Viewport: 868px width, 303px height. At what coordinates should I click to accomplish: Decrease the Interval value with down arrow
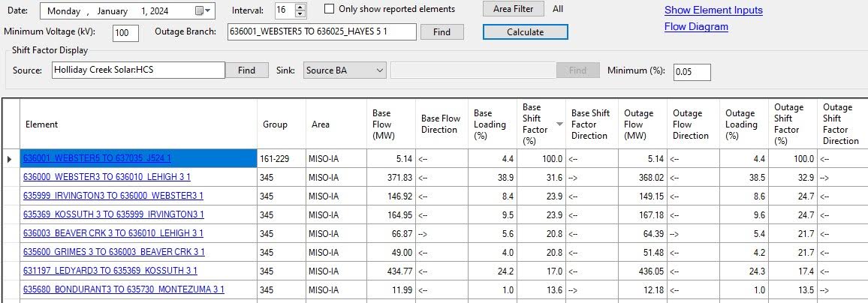pyautogui.click(x=300, y=13)
